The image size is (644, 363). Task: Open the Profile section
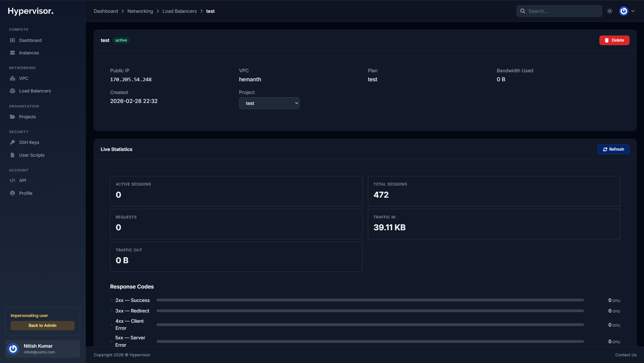click(12, 193)
